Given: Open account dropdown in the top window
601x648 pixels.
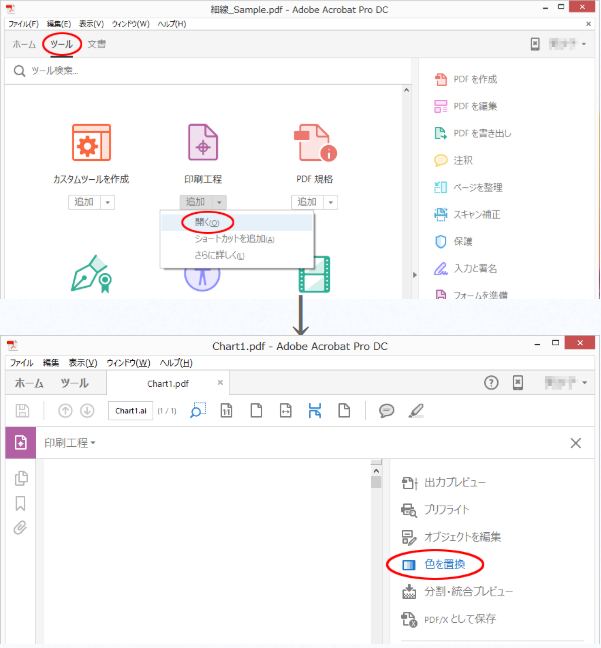Looking at the screenshot, I should (584, 44).
